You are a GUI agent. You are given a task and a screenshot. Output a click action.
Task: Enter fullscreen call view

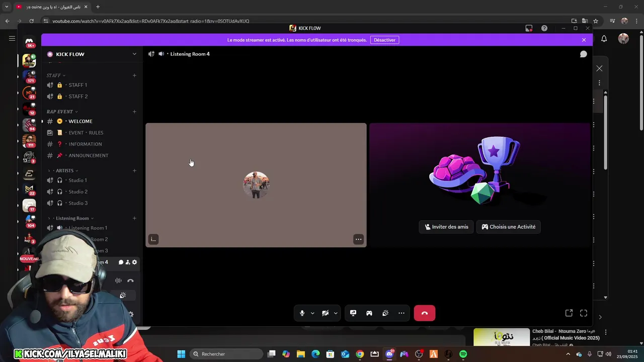[x=584, y=313]
